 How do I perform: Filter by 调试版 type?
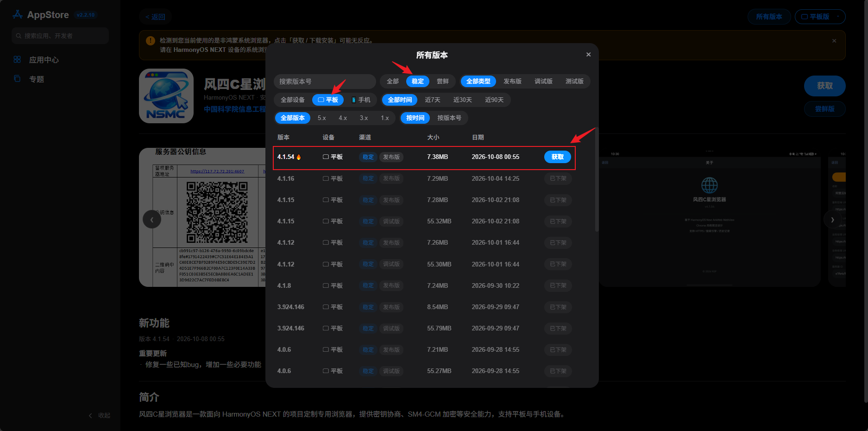point(544,81)
